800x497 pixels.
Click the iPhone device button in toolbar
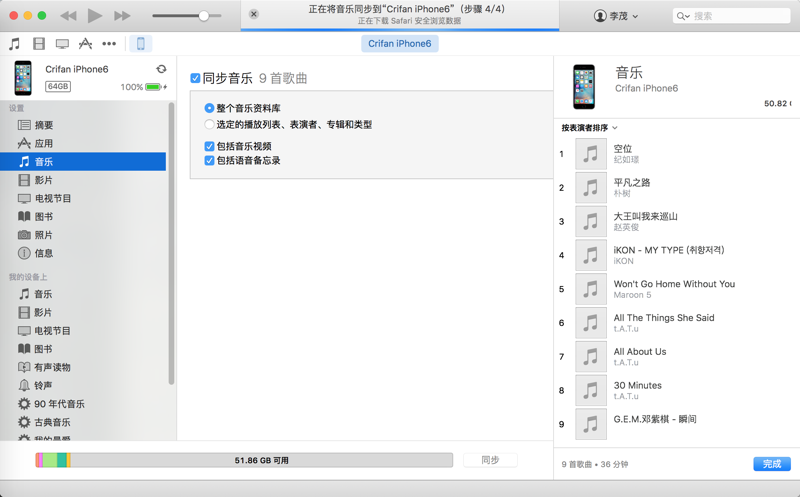coord(141,44)
